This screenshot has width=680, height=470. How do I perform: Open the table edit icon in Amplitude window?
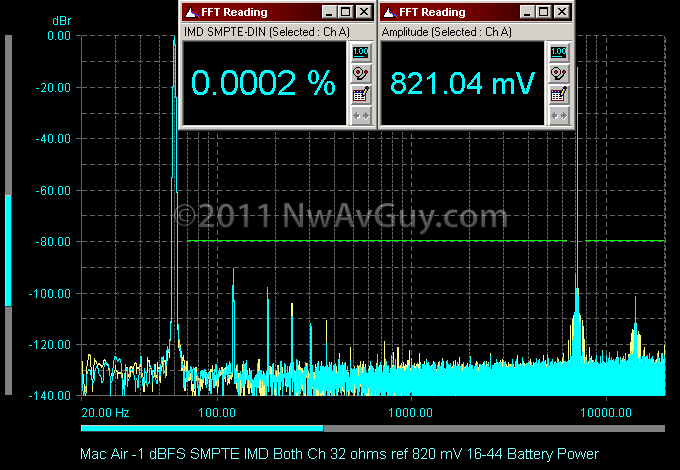pos(559,95)
